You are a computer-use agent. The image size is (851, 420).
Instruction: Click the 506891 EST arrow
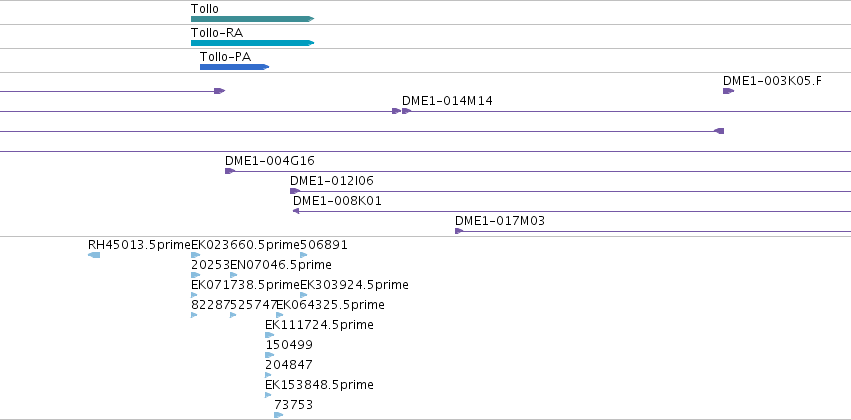coord(304,255)
